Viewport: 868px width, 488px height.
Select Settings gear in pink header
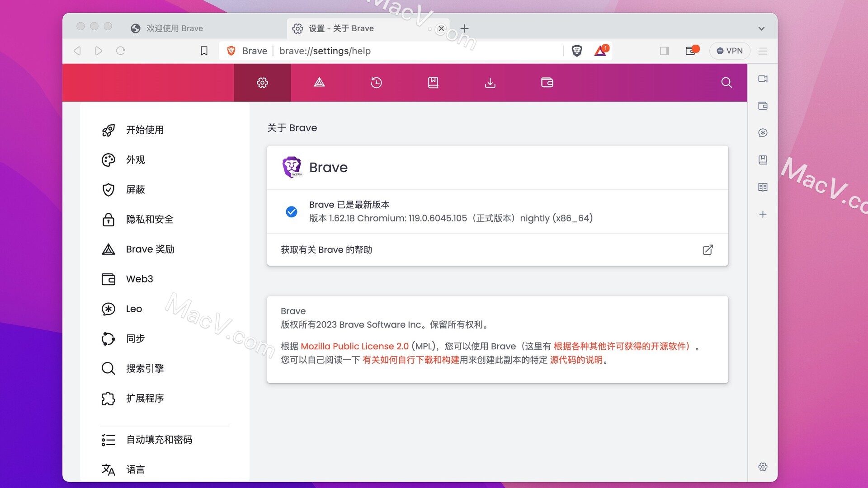[x=262, y=83]
